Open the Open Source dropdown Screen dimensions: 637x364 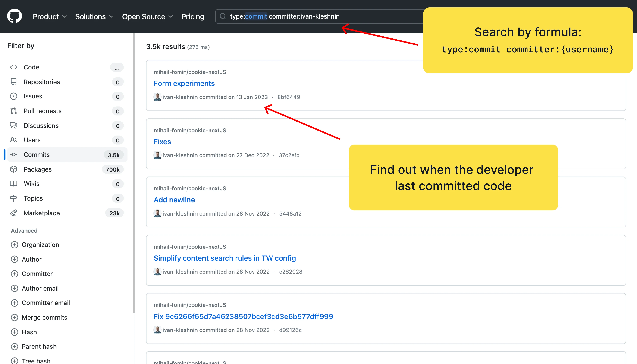tap(147, 16)
